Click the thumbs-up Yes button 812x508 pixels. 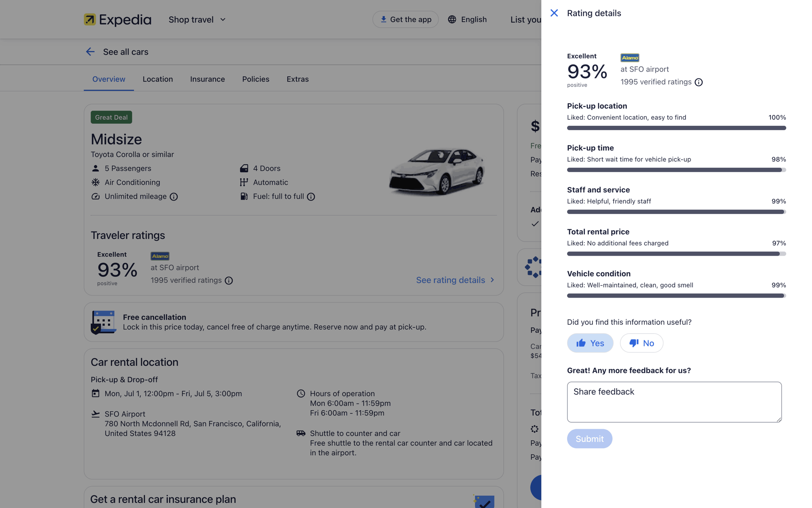click(590, 343)
